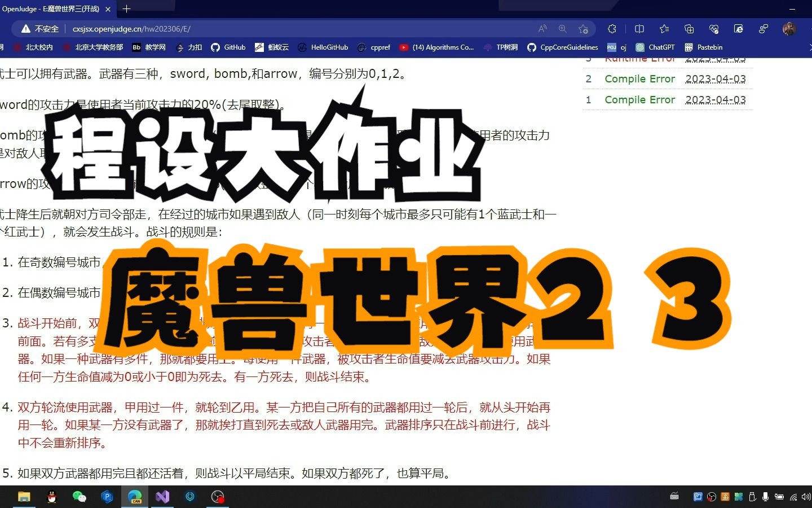Open WeChat from the taskbar

tap(79, 497)
